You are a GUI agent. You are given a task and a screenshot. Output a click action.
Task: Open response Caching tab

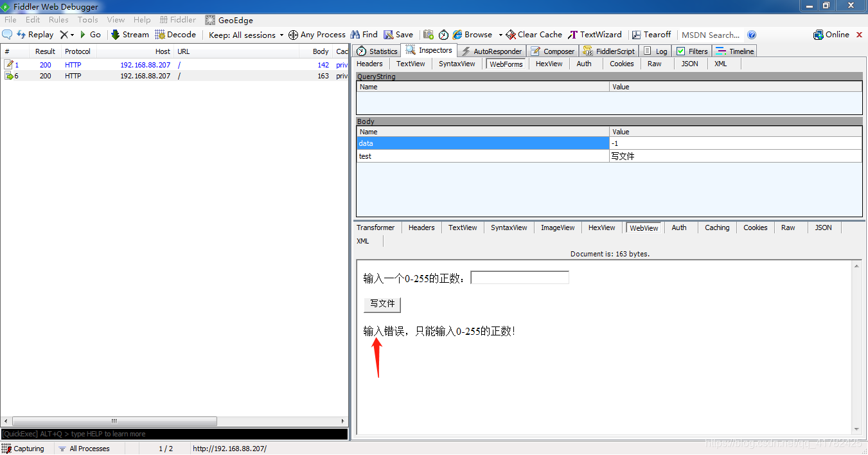click(717, 227)
